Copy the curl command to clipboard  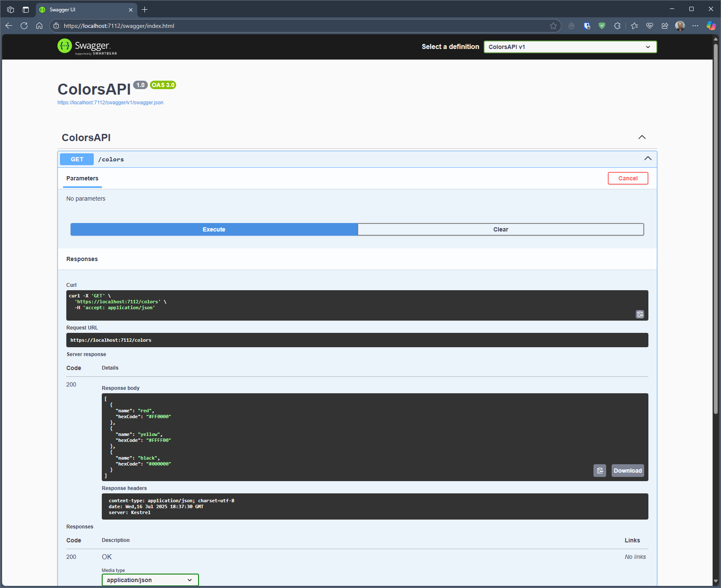click(x=640, y=314)
